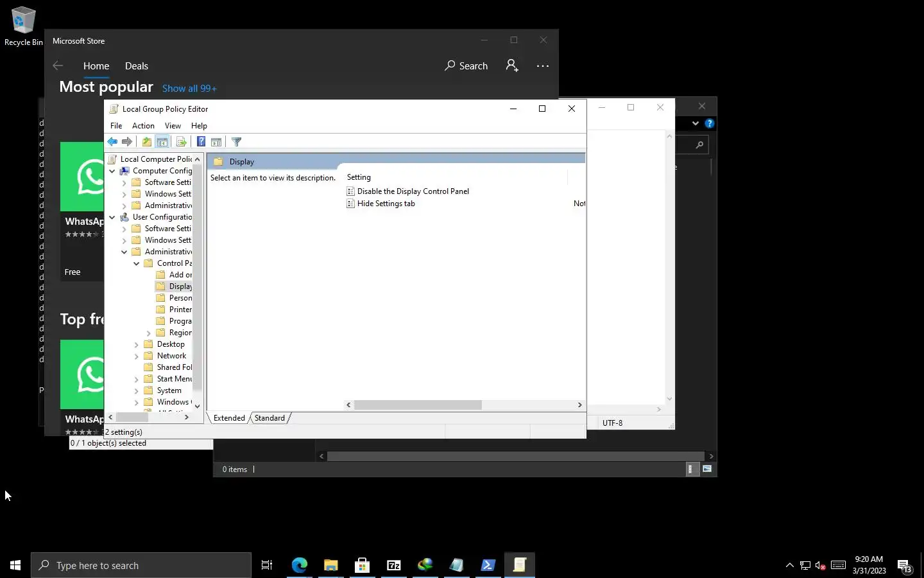Open the Help menu
Screen dimensions: 924x578
[199, 126]
